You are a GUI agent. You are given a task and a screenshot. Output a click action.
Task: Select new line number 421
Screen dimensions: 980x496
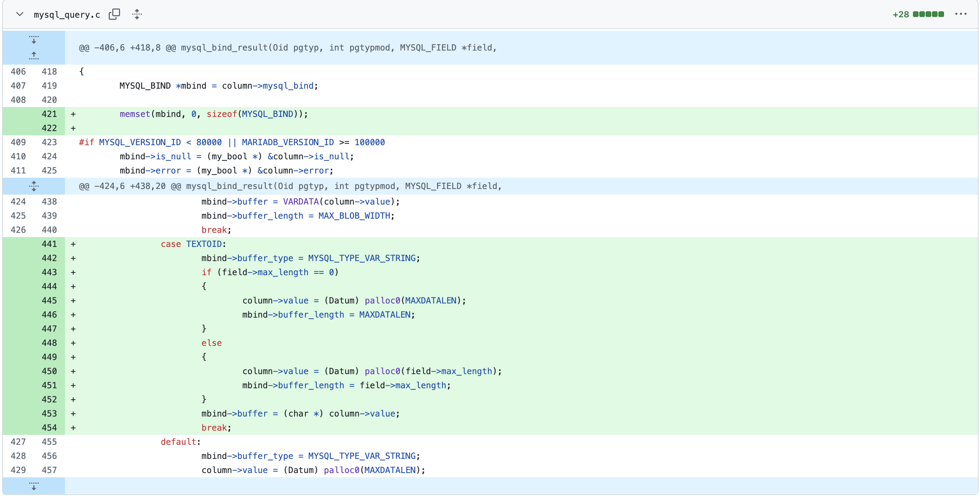click(49, 114)
